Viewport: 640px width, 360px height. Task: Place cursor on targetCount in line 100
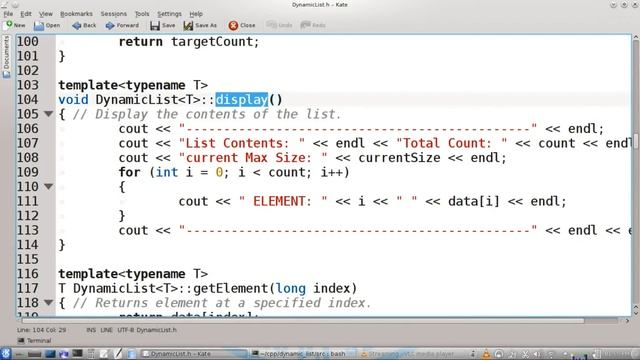click(211, 42)
